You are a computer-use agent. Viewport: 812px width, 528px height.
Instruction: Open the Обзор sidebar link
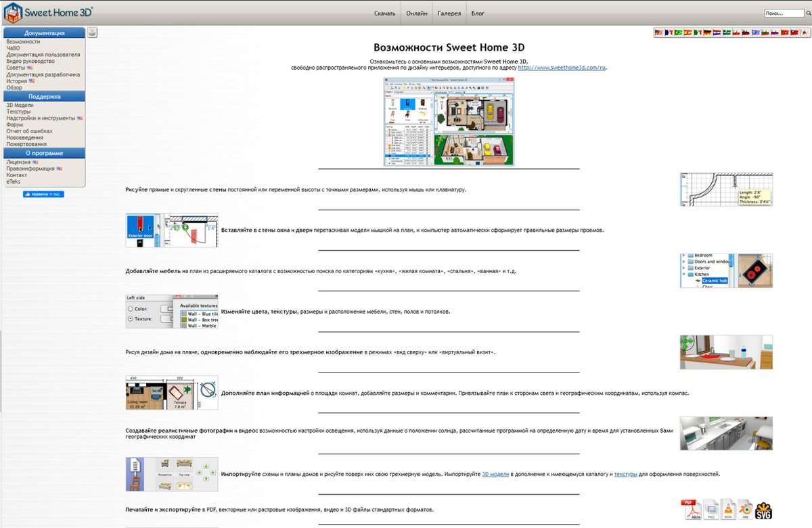[14, 87]
